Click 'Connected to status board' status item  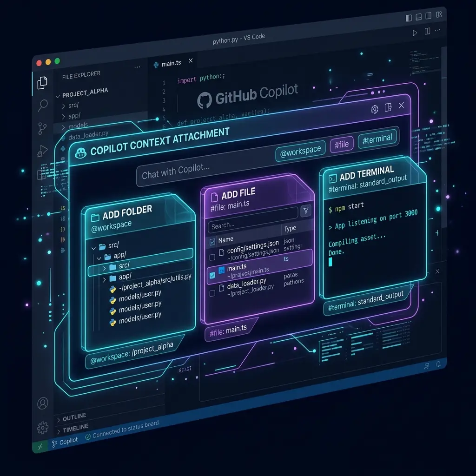point(122,431)
